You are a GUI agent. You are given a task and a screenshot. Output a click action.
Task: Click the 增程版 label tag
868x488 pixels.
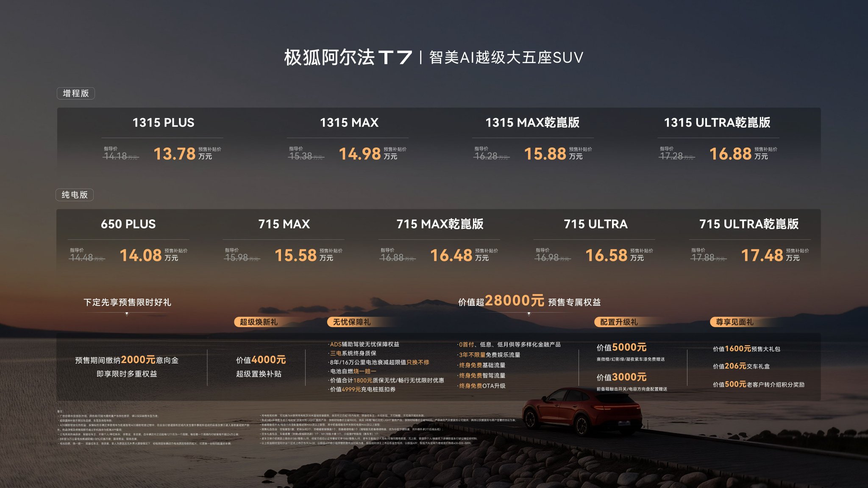click(x=76, y=93)
